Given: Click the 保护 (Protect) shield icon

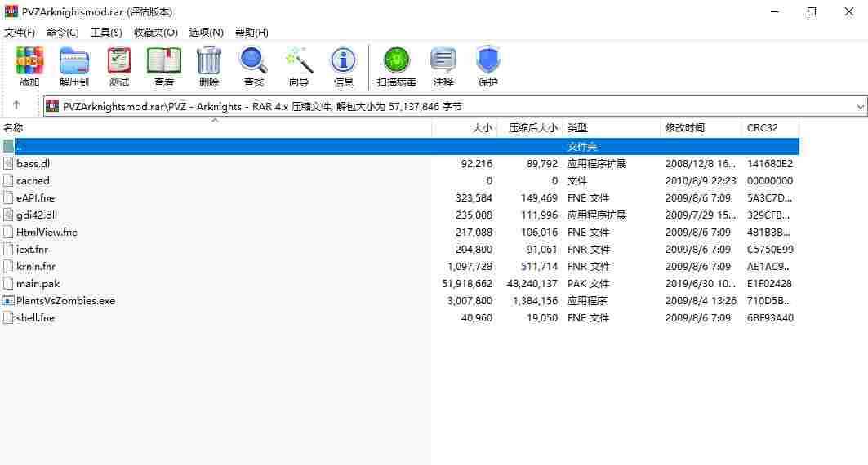Looking at the screenshot, I should point(487,60).
